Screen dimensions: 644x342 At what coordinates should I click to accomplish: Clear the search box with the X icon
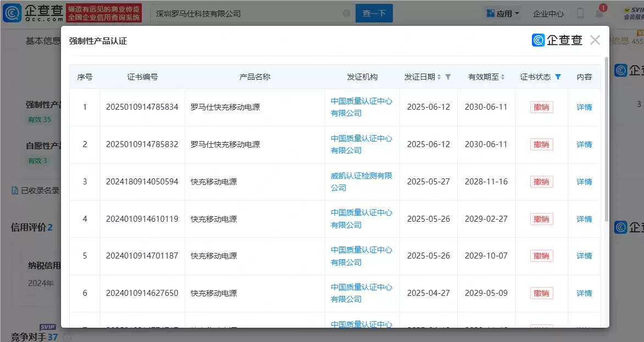point(346,13)
